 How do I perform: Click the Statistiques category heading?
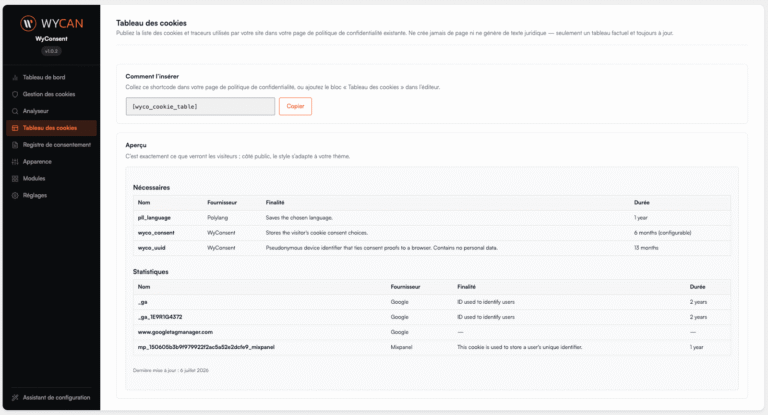point(150,272)
